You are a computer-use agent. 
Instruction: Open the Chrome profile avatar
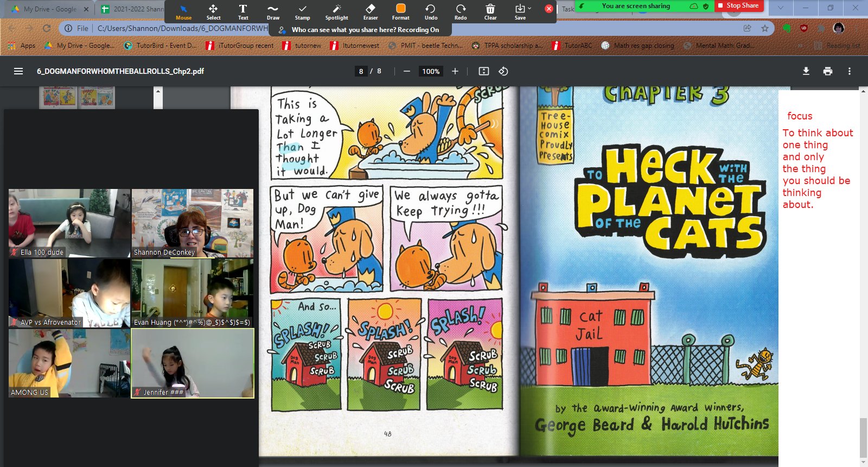click(839, 28)
